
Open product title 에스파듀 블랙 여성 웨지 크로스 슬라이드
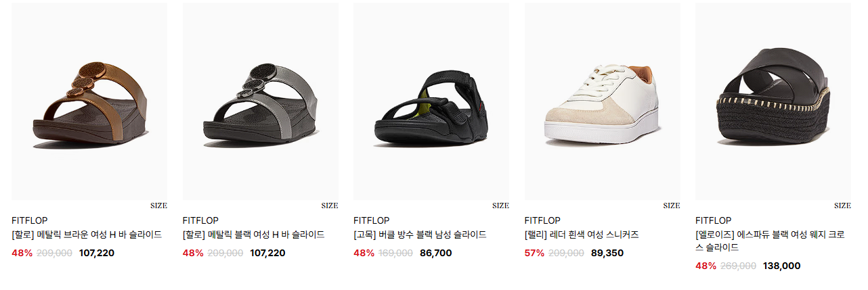pos(770,241)
